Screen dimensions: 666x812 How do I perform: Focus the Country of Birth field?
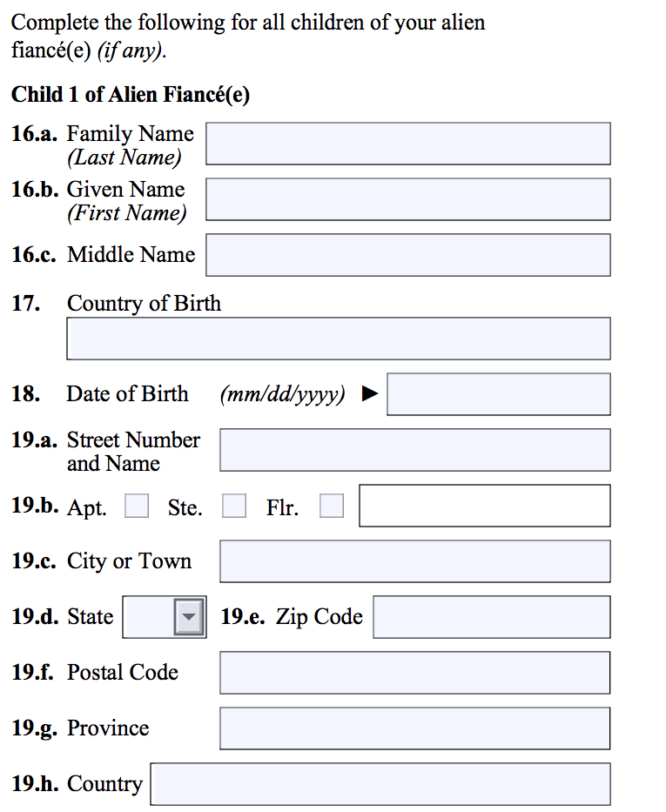click(338, 339)
